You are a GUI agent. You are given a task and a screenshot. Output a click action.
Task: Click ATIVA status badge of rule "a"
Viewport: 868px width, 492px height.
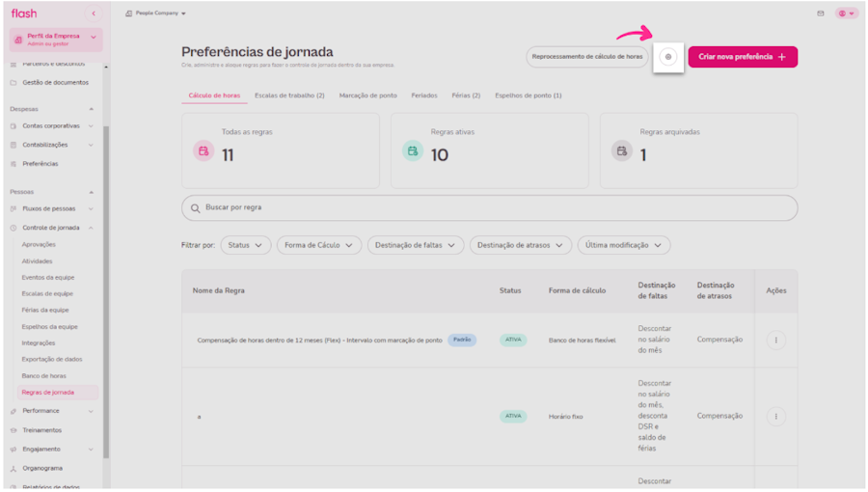tap(513, 416)
